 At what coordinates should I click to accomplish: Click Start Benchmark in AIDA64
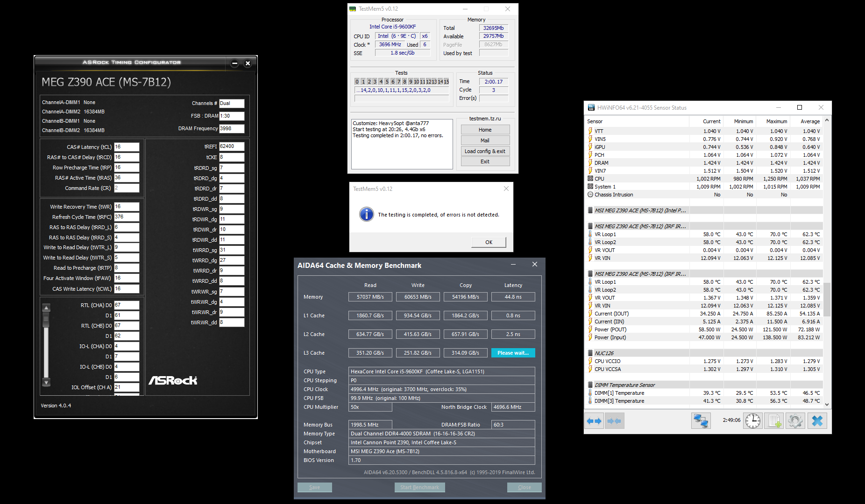[x=420, y=487]
